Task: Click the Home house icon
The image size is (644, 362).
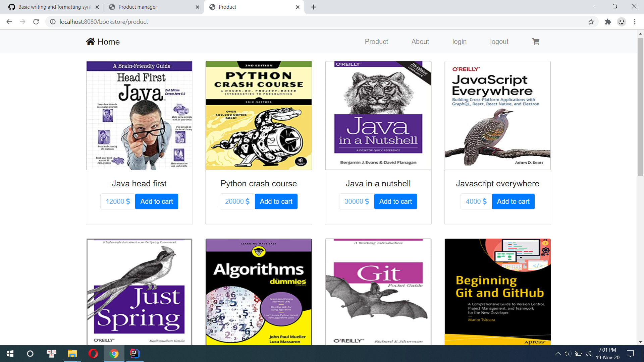Action: [x=90, y=42]
